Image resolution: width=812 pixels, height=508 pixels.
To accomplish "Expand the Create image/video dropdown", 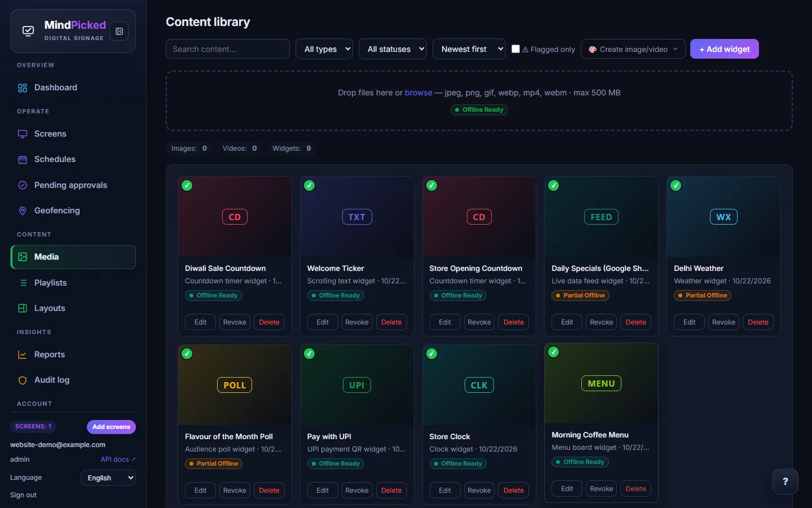I will point(633,49).
